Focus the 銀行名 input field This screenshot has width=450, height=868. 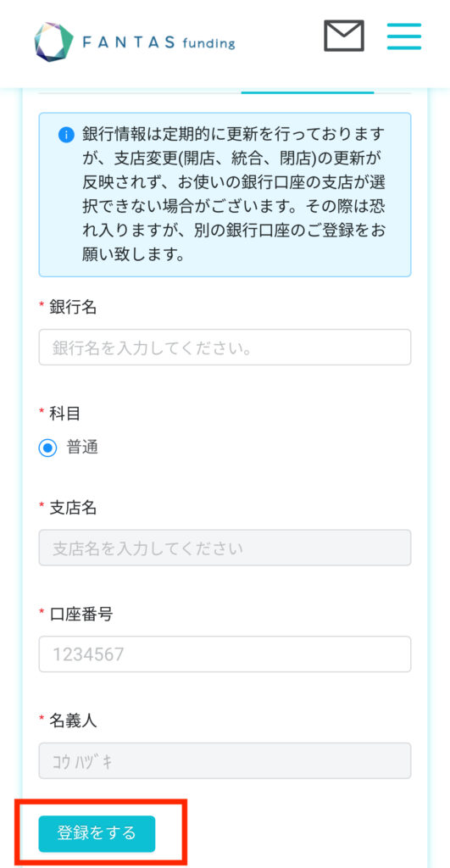pos(225,347)
